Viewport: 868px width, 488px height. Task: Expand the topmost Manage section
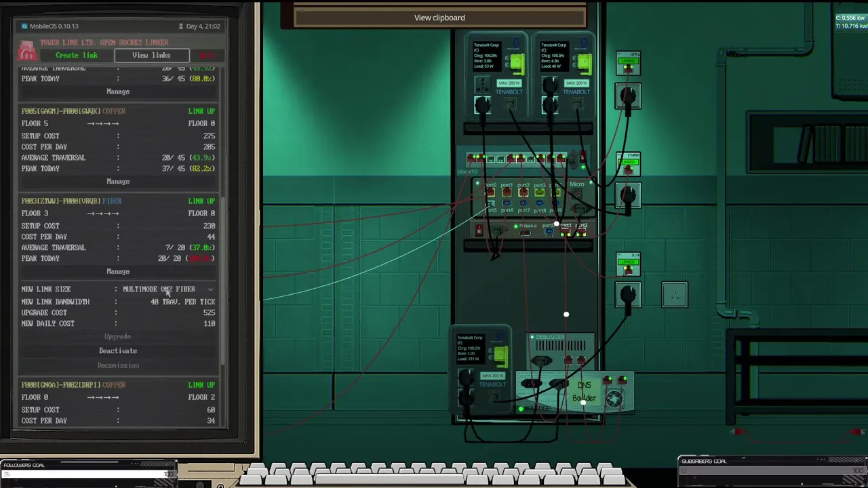(x=118, y=91)
